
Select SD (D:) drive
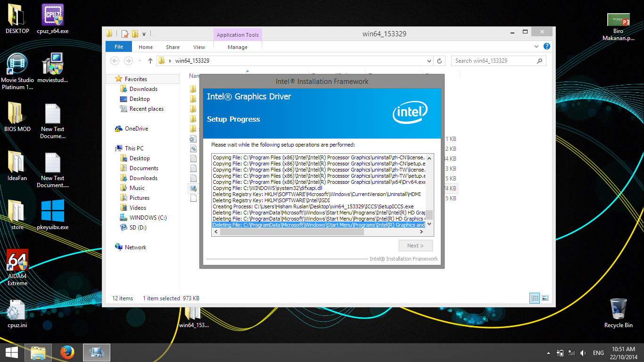point(138,228)
